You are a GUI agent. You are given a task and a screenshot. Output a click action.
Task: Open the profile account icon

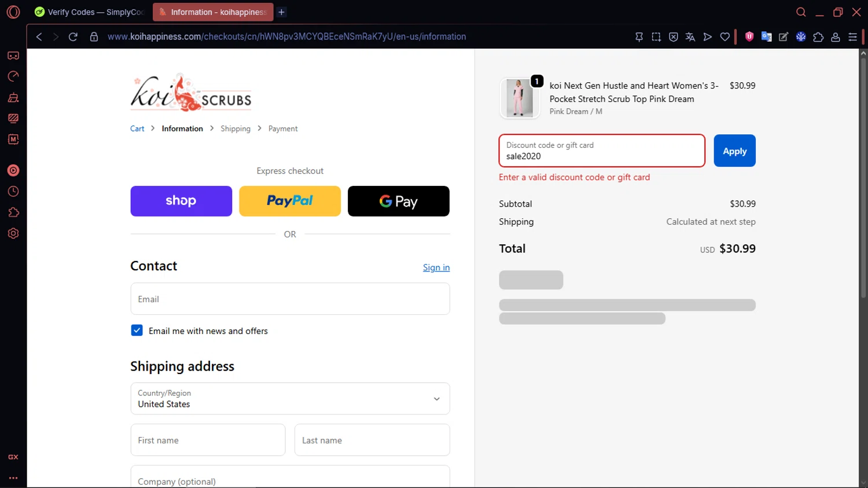click(836, 36)
